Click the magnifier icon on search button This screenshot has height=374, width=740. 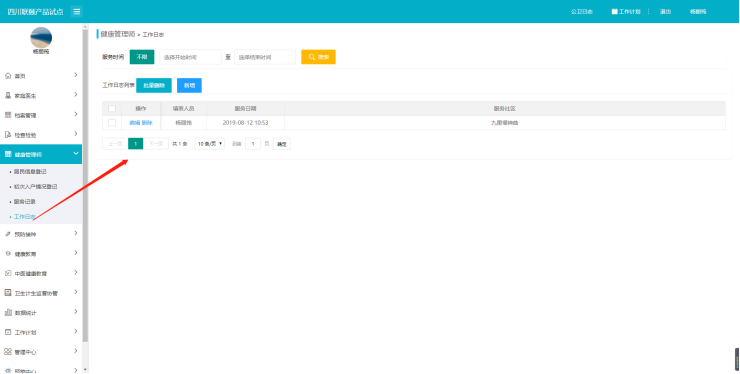[312, 57]
